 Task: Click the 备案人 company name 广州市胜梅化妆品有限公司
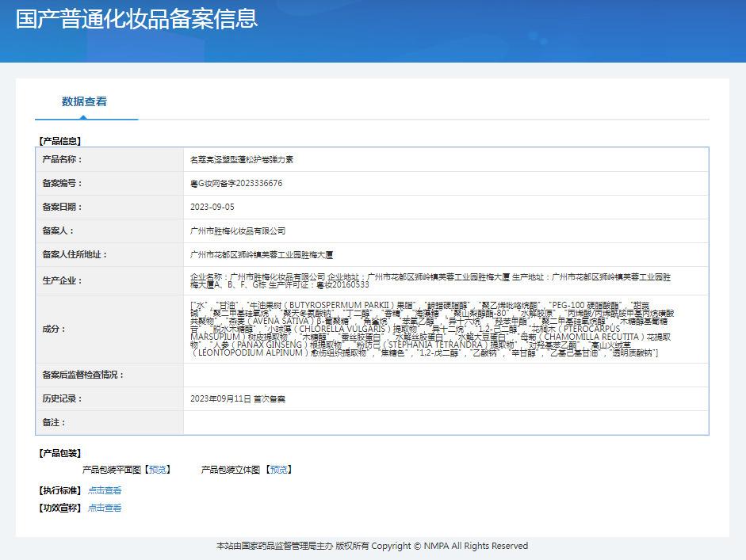coord(238,230)
